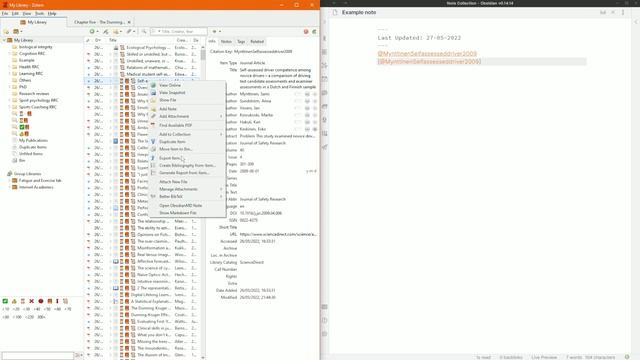Viewport: 640px width, 360px height.
Task: Switch to the Info tab in item pane
Action: (x=212, y=42)
